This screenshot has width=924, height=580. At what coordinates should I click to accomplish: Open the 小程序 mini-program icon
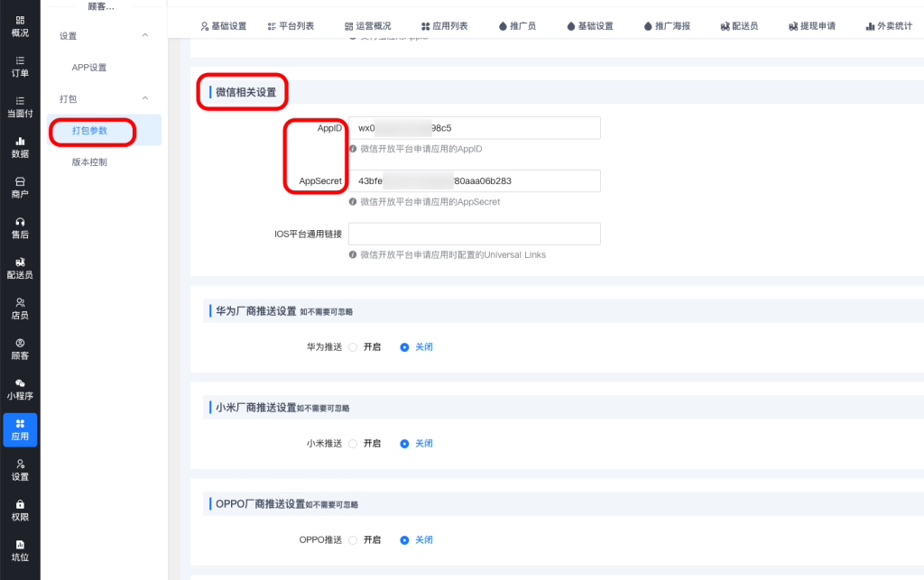[x=20, y=389]
